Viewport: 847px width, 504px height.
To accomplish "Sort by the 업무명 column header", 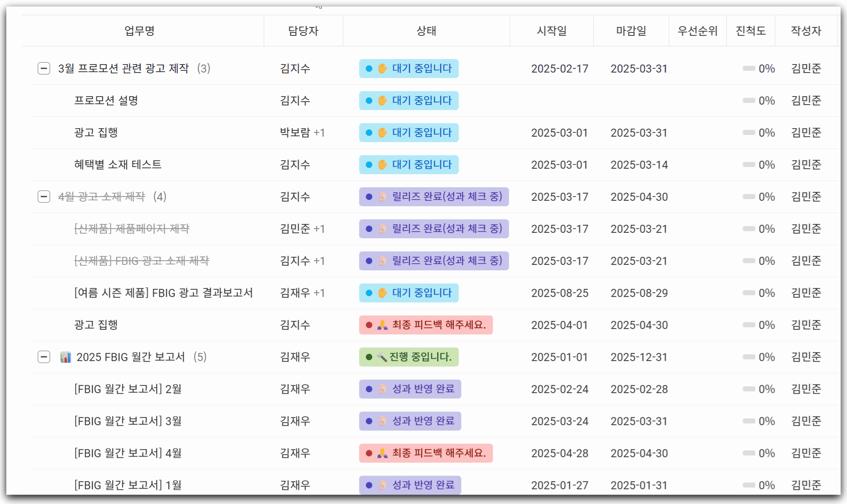I will (x=140, y=31).
